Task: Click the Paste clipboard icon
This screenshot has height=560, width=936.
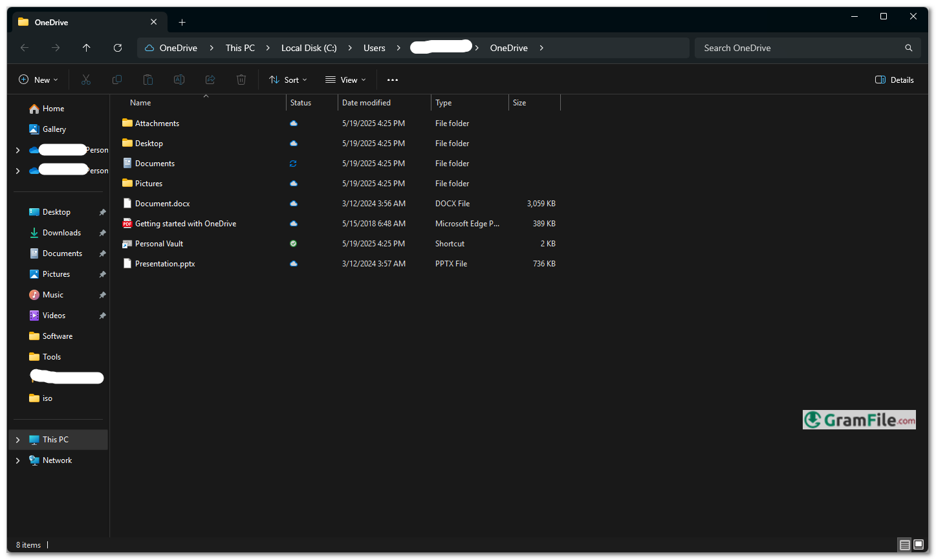Action: [x=148, y=80]
